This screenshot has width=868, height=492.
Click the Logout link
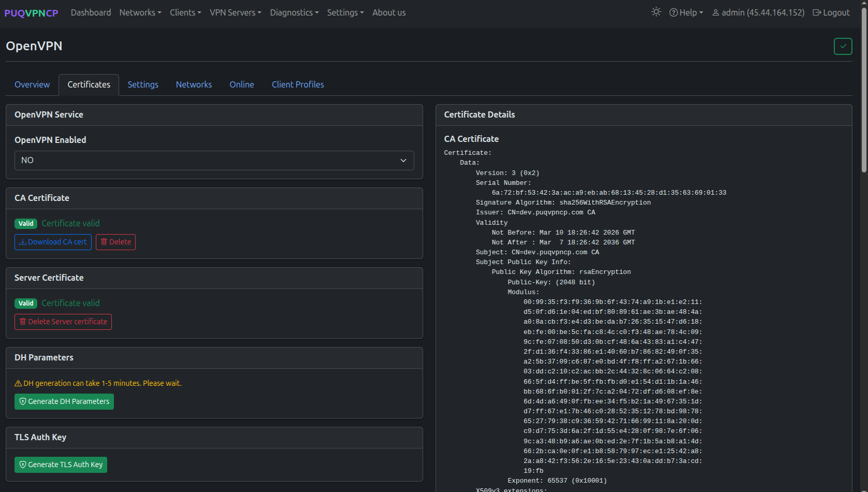coord(831,12)
